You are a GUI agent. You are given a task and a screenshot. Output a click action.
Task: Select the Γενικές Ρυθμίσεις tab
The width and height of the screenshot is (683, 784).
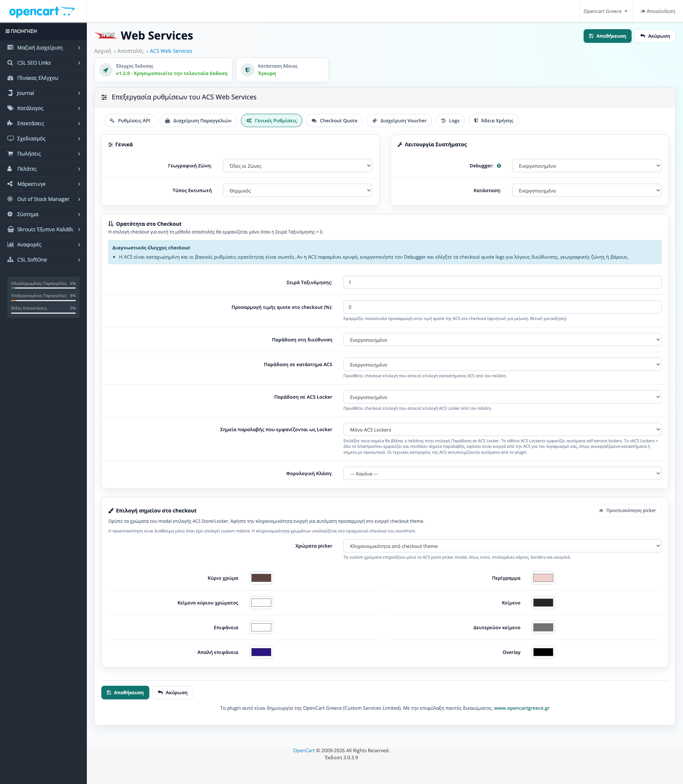pos(271,120)
